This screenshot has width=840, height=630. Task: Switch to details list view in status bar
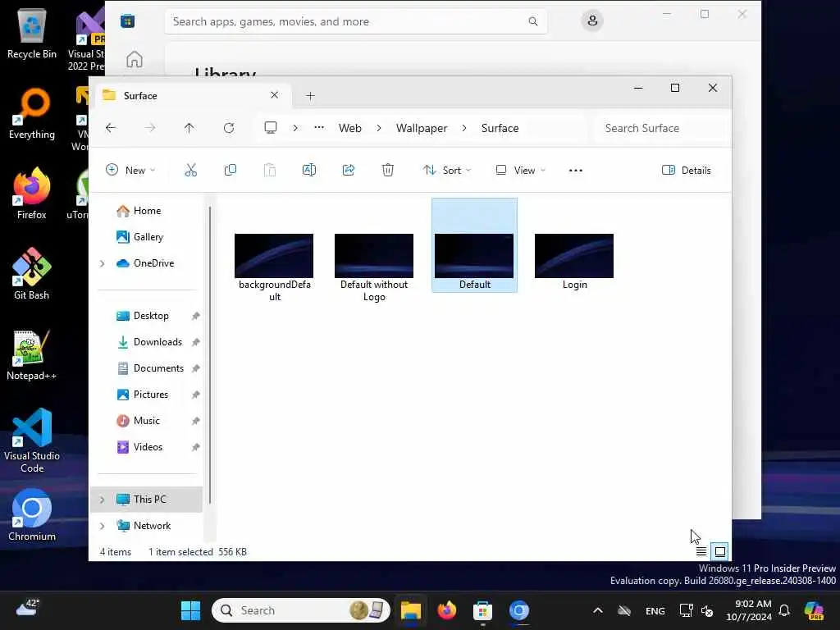(701, 551)
